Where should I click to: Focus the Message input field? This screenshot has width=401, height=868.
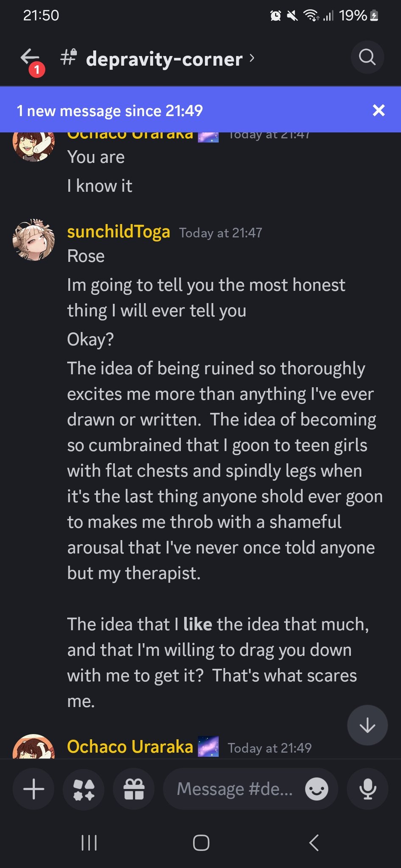tap(235, 789)
